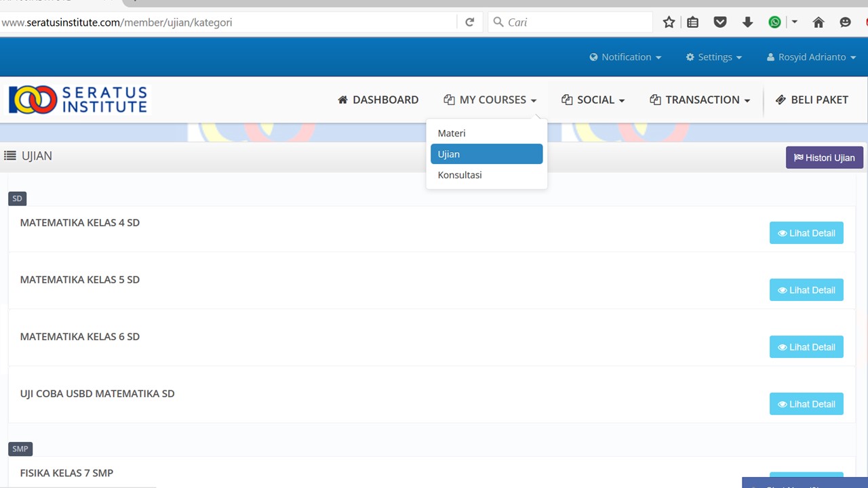This screenshot has height=488, width=868.
Task: Click MATEMATIKA KELAS 4 SD title
Action: click(x=80, y=222)
